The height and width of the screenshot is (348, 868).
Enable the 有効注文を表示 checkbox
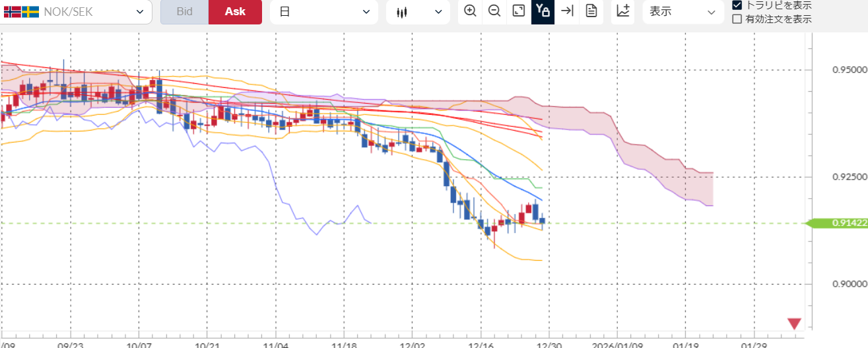pos(737,19)
